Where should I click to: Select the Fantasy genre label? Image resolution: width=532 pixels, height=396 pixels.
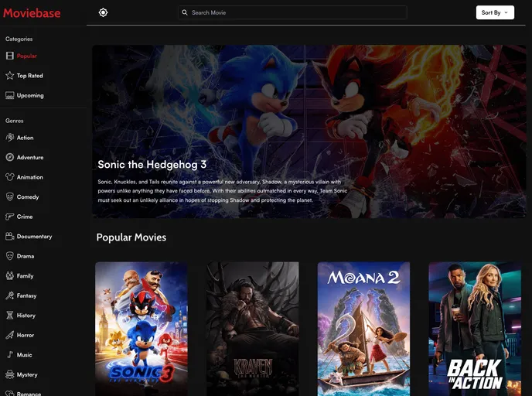(26, 295)
